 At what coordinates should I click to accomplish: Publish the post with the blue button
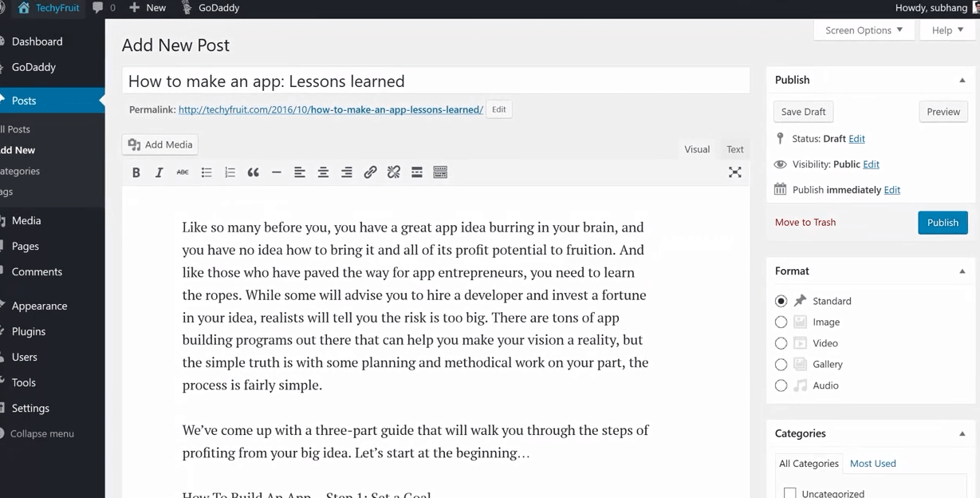[x=943, y=223]
